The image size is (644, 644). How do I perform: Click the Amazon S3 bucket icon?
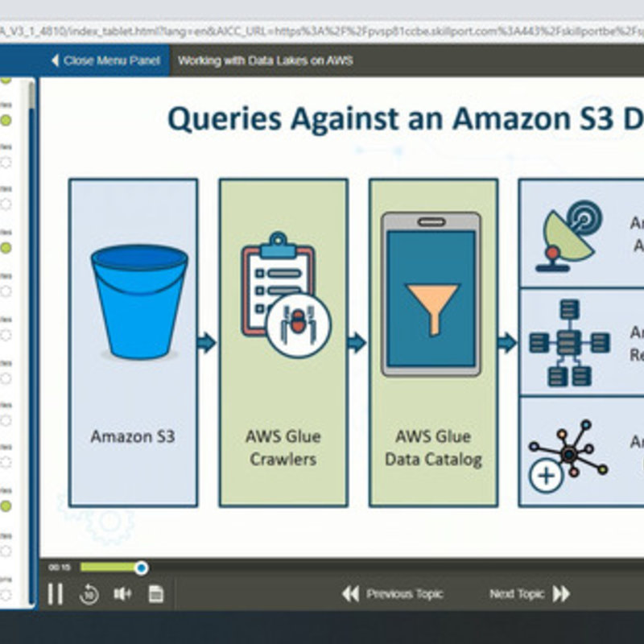(139, 302)
